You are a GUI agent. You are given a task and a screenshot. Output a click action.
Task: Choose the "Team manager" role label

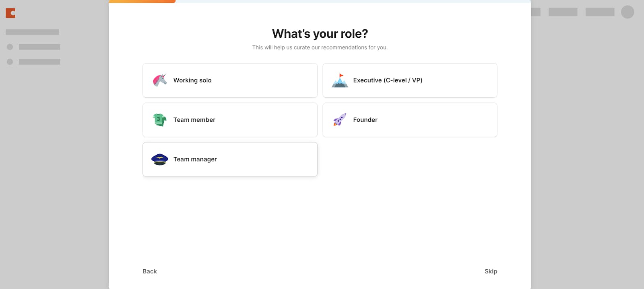pyautogui.click(x=195, y=159)
